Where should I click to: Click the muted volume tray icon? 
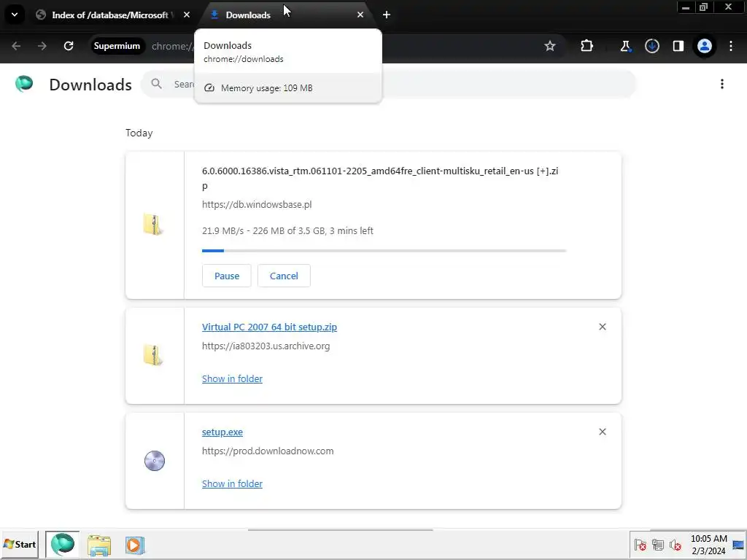coord(675,545)
